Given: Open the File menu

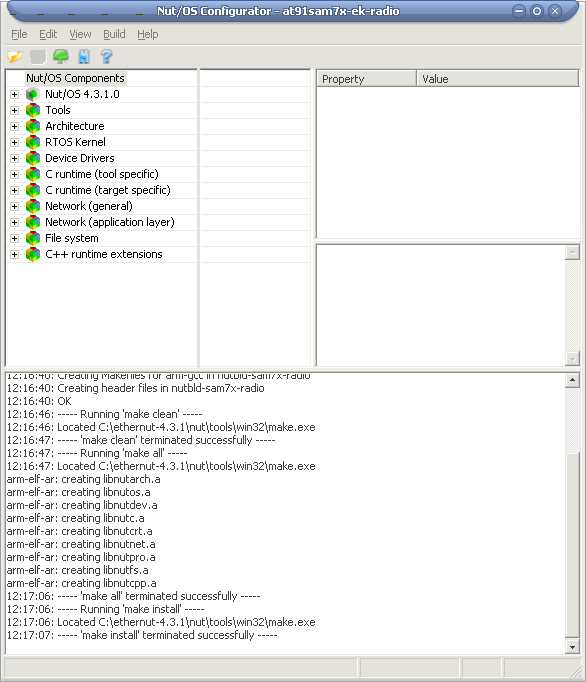Looking at the screenshot, I should tap(19, 34).
